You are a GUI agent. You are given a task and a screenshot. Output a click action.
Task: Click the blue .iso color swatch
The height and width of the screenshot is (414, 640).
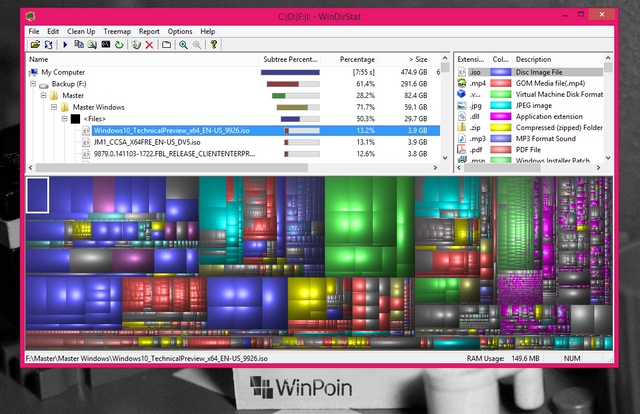point(500,72)
